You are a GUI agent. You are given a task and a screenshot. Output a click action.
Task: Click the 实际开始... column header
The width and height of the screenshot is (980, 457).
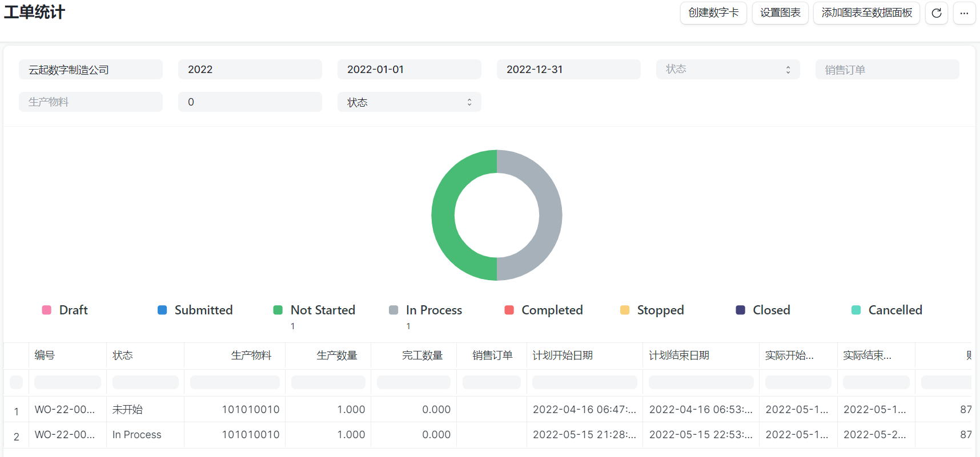pos(798,355)
